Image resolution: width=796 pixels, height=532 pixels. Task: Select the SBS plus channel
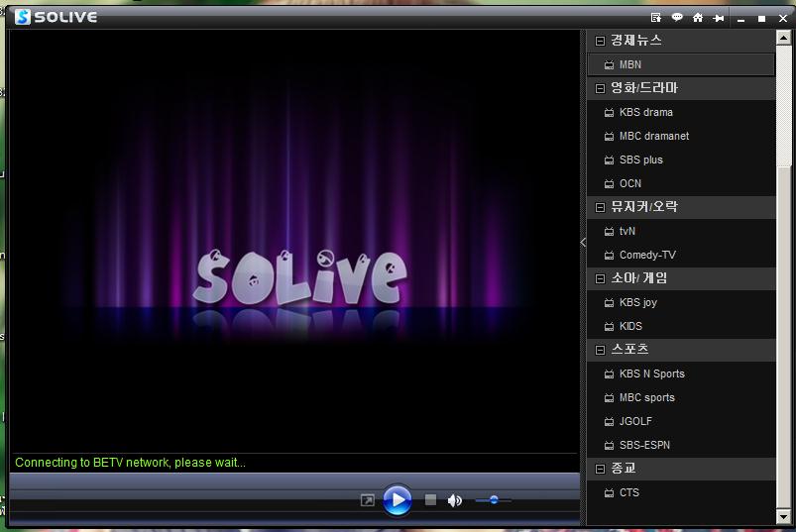pos(681,160)
